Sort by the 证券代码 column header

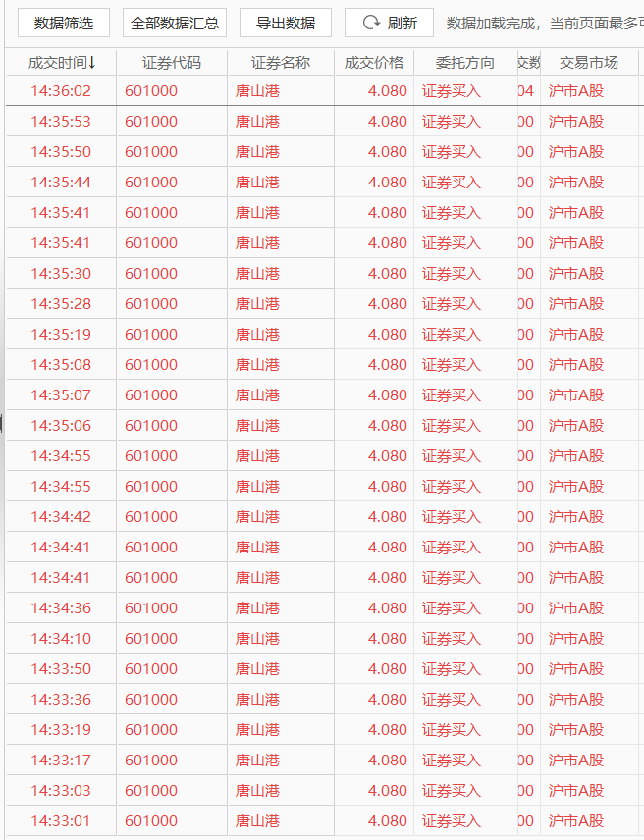point(171,63)
